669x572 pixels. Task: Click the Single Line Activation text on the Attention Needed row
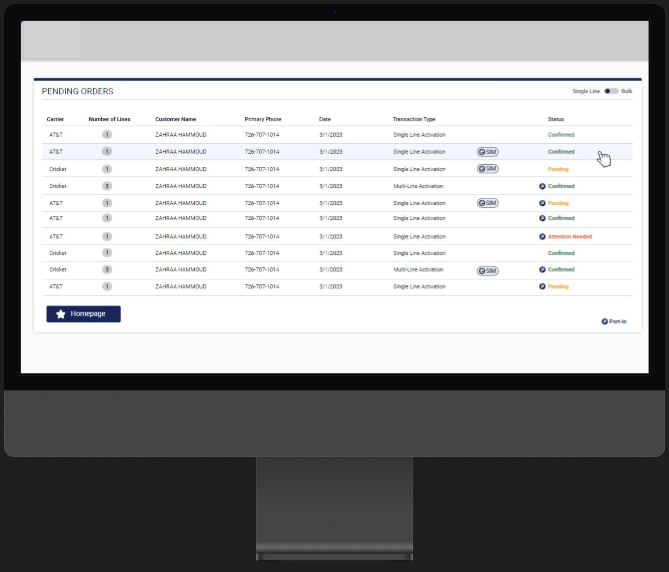(x=419, y=237)
